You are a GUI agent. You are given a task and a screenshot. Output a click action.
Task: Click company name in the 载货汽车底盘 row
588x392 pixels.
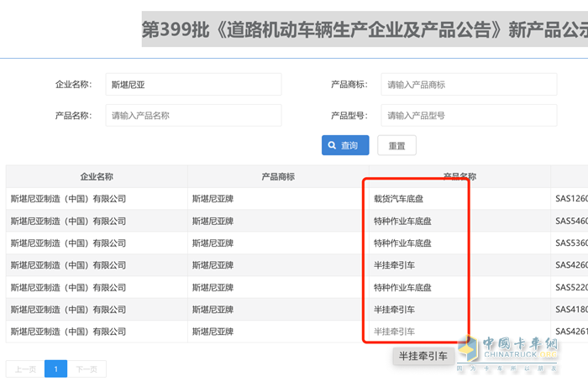tap(68, 199)
